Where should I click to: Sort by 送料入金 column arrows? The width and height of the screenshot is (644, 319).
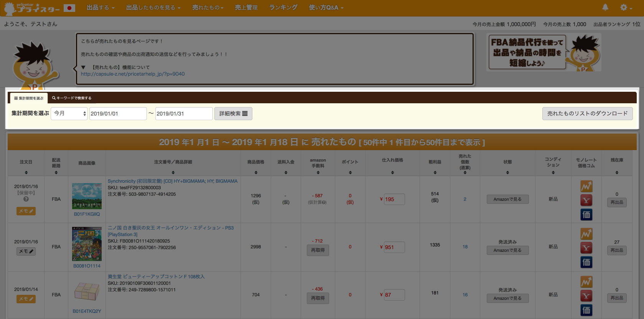click(x=286, y=173)
